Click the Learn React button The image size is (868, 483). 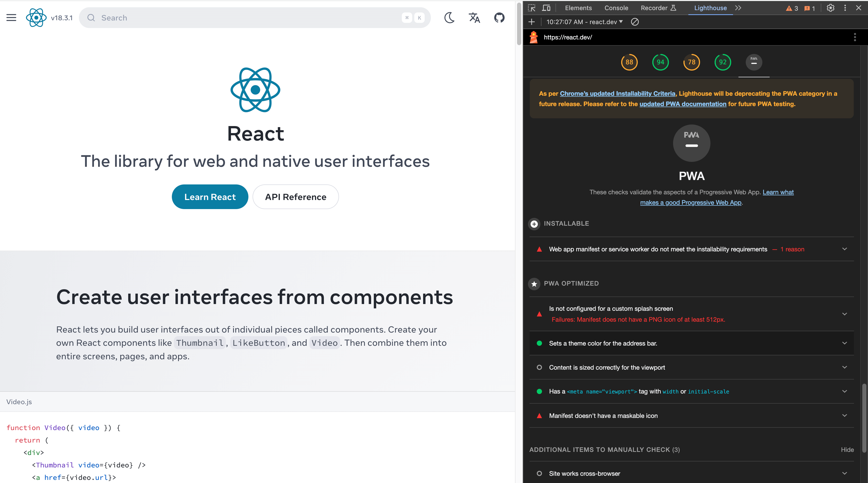point(210,197)
